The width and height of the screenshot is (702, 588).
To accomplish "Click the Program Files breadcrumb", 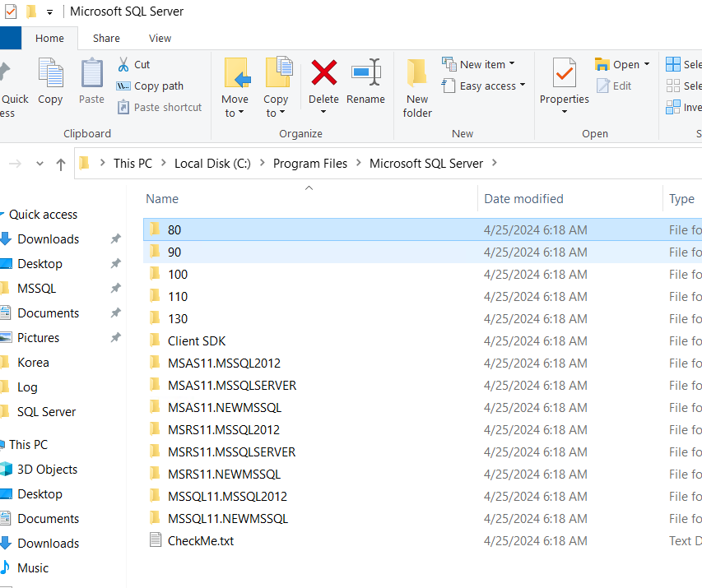I will (x=309, y=164).
